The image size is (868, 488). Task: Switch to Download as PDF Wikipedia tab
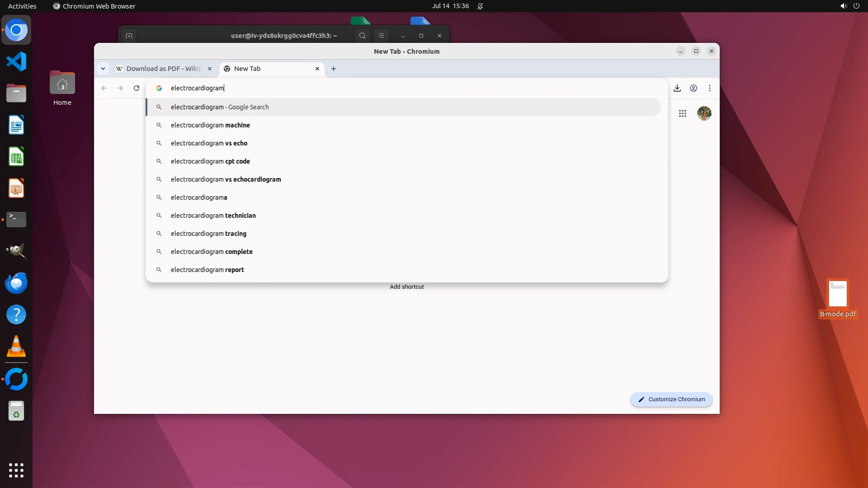[x=163, y=69]
